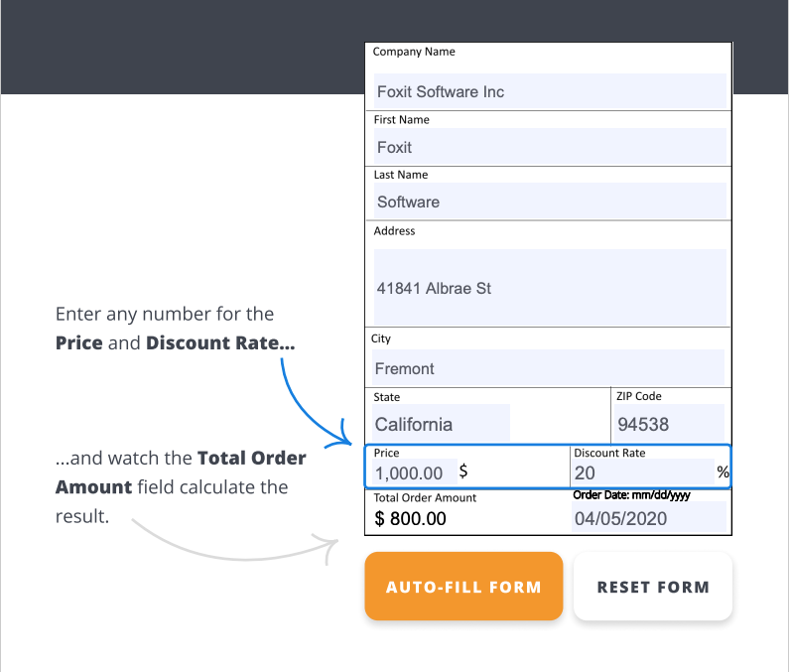The width and height of the screenshot is (789, 672).
Task: Select the Company Name input field
Action: point(549,91)
